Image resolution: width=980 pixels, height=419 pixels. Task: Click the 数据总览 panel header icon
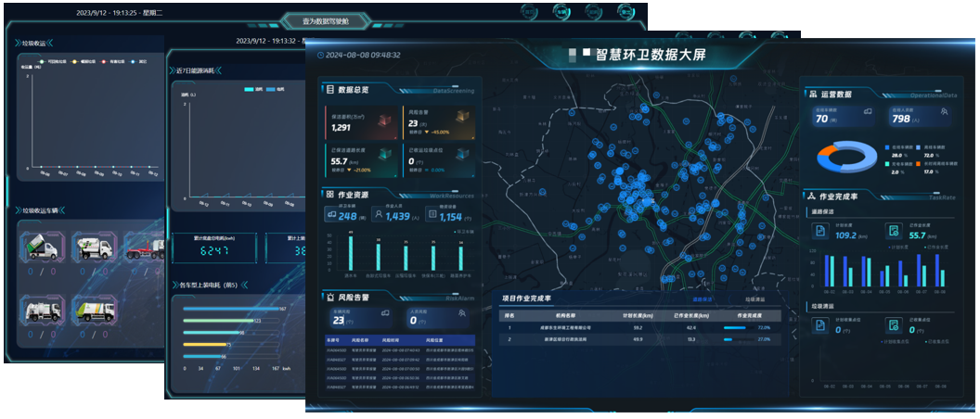click(329, 90)
